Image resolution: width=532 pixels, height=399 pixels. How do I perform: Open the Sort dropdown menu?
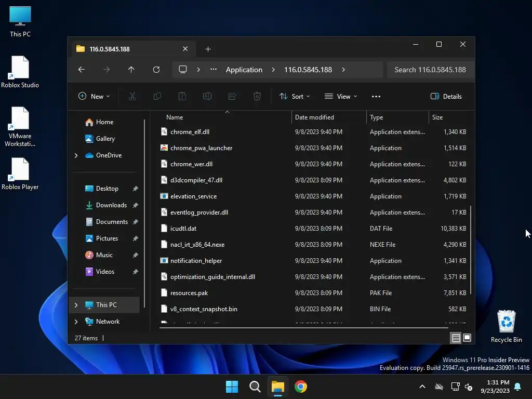click(x=295, y=96)
